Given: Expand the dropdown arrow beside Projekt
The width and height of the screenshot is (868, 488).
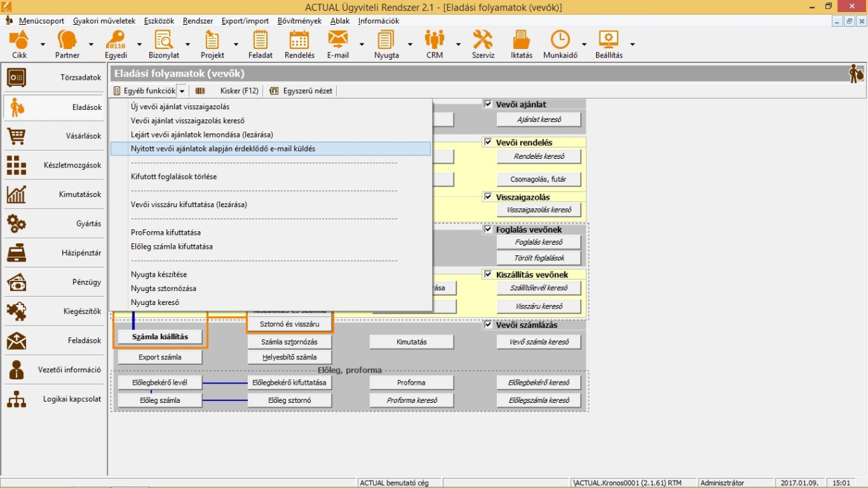Looking at the screenshot, I should (x=236, y=45).
